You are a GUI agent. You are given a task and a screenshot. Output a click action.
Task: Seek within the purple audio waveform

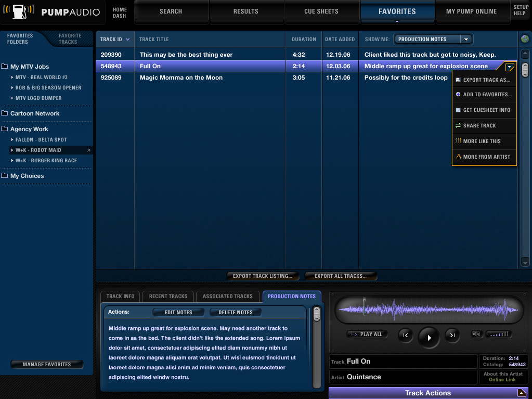coord(429,310)
